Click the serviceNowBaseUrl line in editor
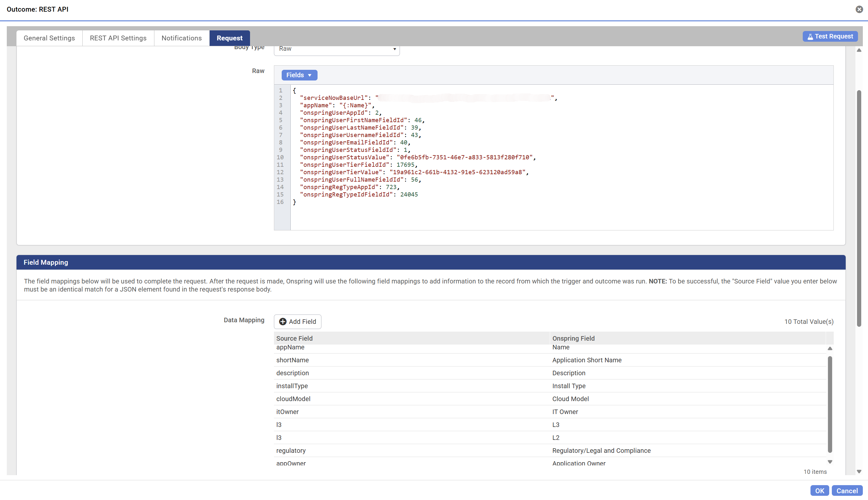 coord(428,98)
